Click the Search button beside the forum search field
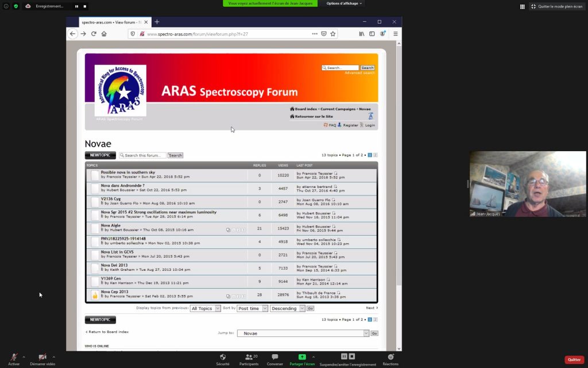This screenshot has height=368, width=588. tap(175, 155)
